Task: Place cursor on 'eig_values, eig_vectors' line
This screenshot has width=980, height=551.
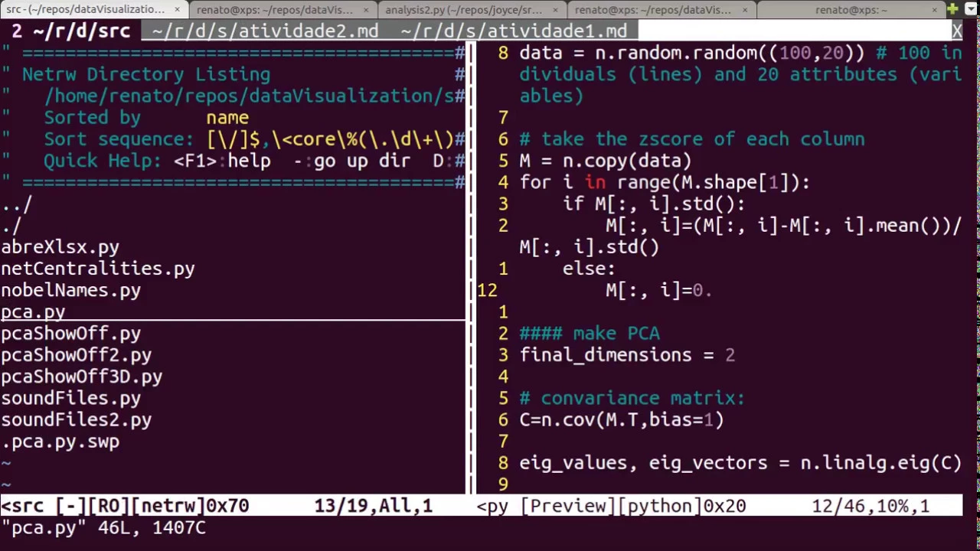Action: (x=740, y=463)
